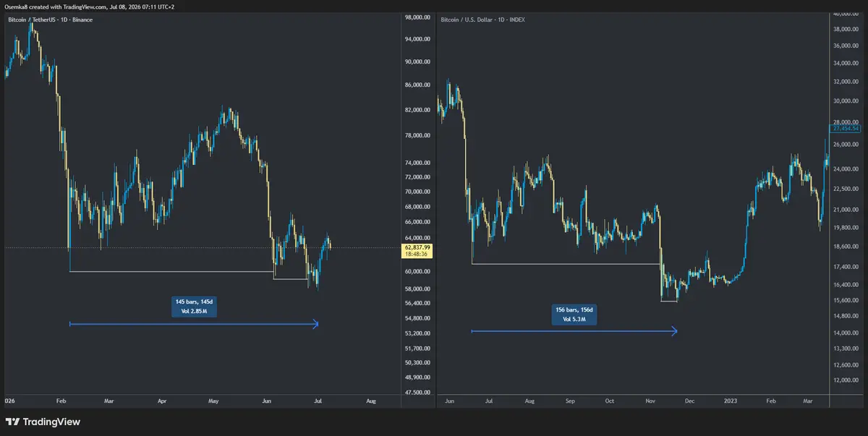Click the left chart blue range arrow
The width and height of the screenshot is (868, 436).
193,324
